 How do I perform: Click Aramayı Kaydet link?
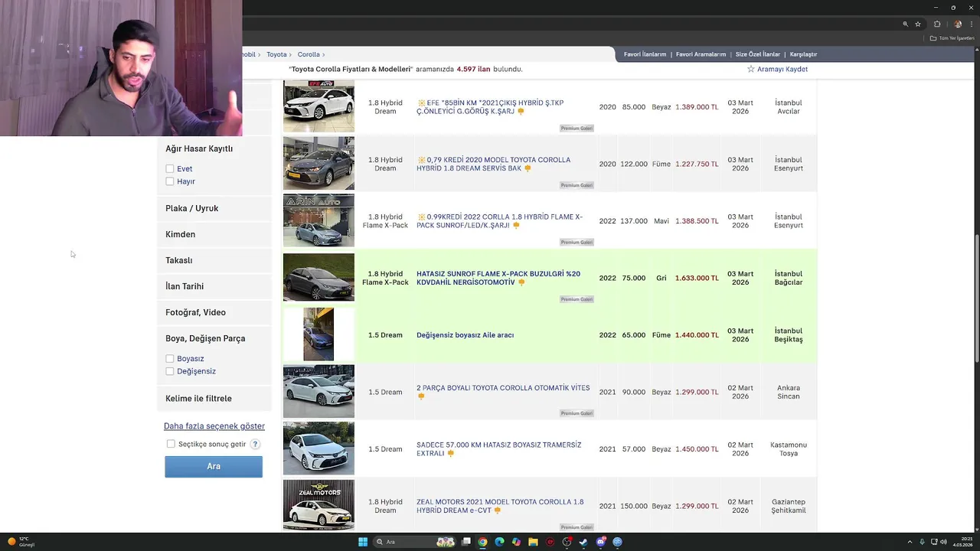pos(782,69)
